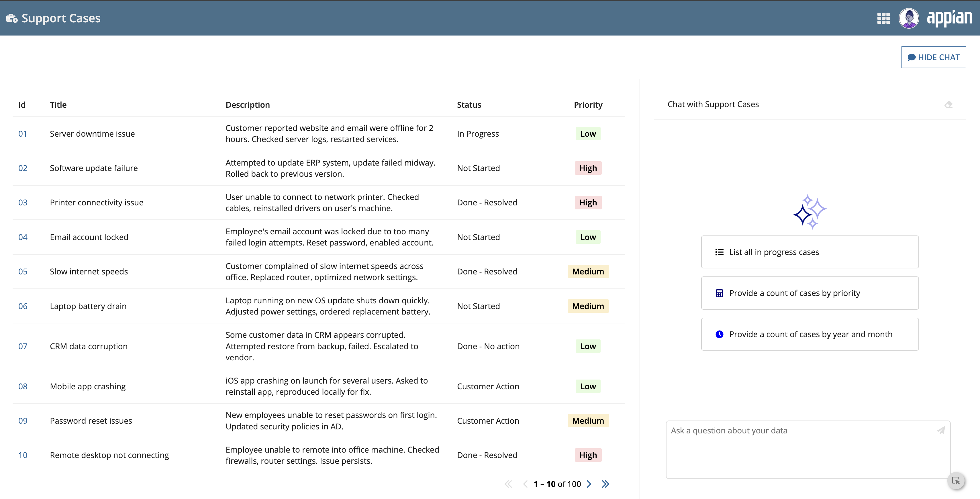Select 'Provide a count of cases by year and month'
Screen dimensions: 980x499
(810, 334)
